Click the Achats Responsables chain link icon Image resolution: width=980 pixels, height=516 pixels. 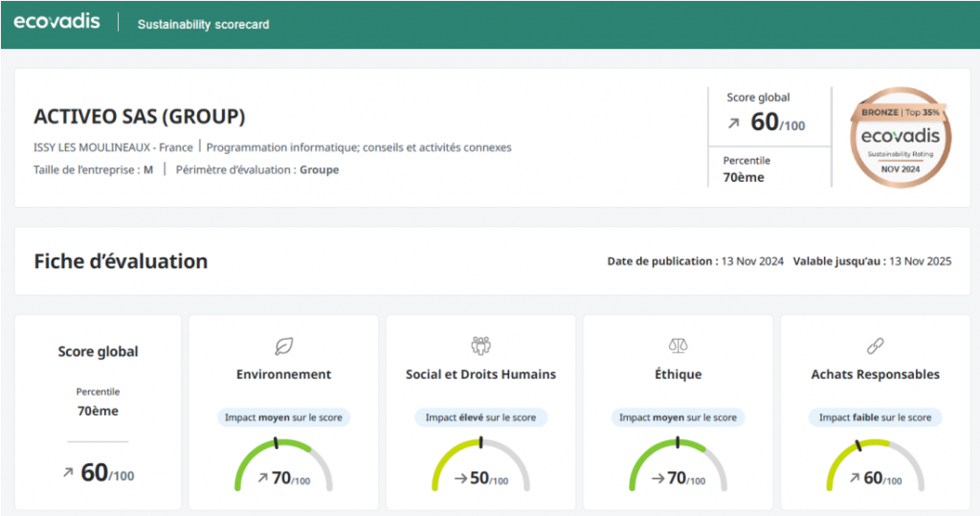point(875,346)
